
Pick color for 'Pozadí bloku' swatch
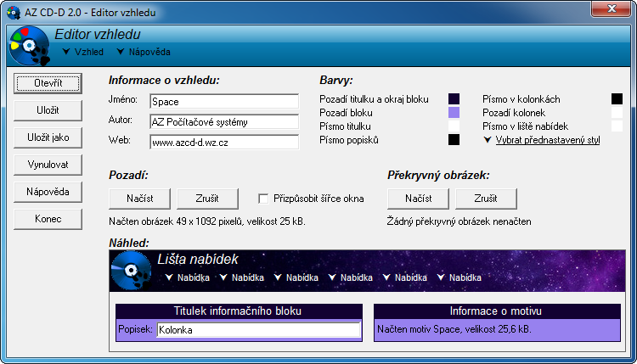click(x=454, y=113)
